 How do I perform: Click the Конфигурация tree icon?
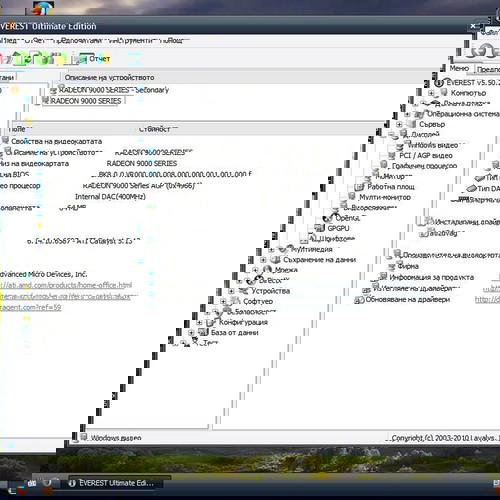point(211,322)
